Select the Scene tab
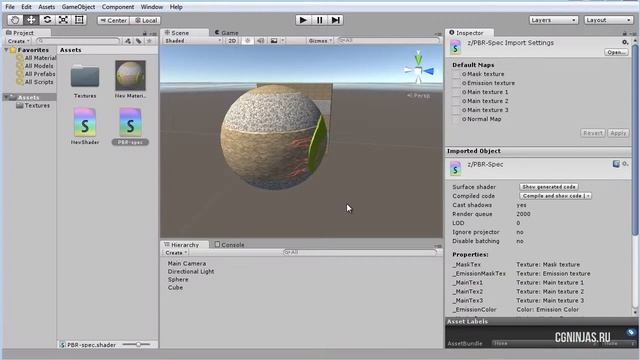Viewport: 640px width, 360px height. coord(177,33)
